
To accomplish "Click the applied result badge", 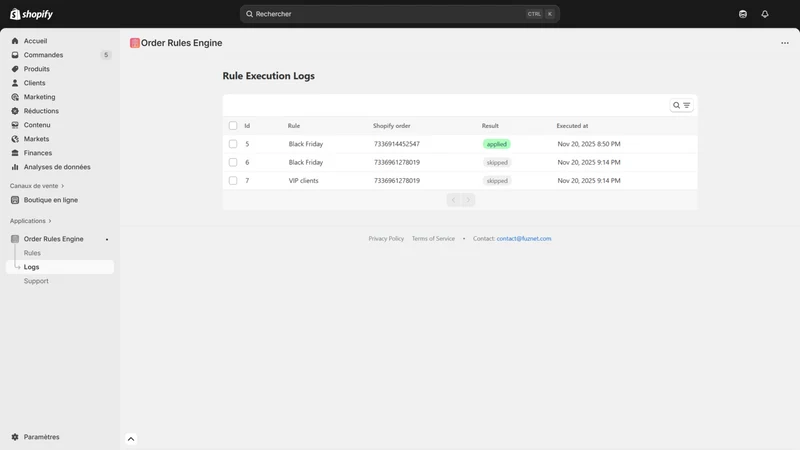I will 496,144.
